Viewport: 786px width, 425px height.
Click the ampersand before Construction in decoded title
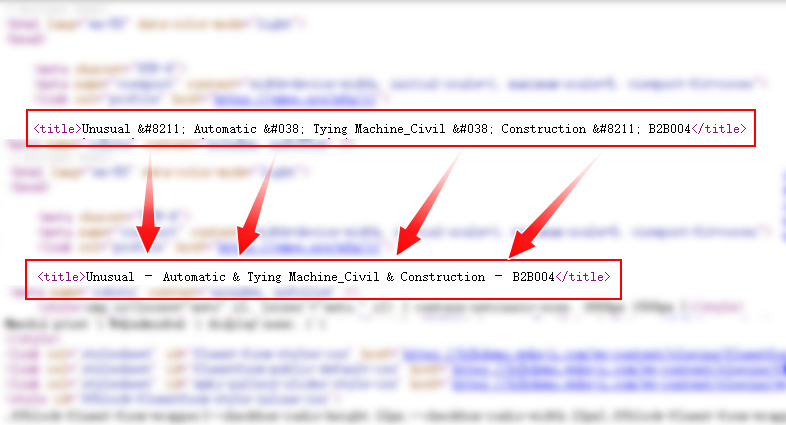tap(389, 276)
